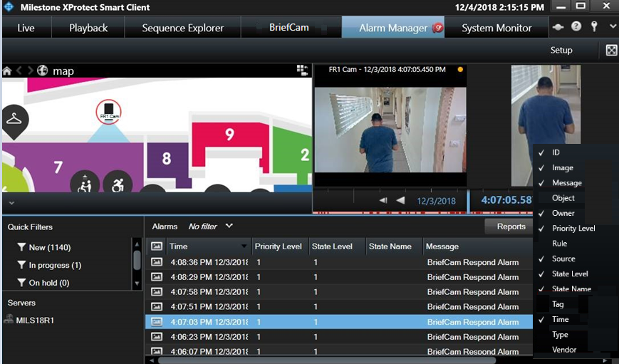619x364 pixels.
Task: Go forward with map right arrow
Action: coord(31,71)
